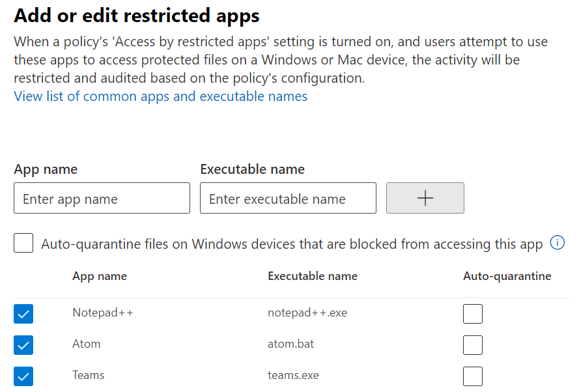Select the Atom app name cell
Viewport: 579px width, 392px height.
coord(87,344)
